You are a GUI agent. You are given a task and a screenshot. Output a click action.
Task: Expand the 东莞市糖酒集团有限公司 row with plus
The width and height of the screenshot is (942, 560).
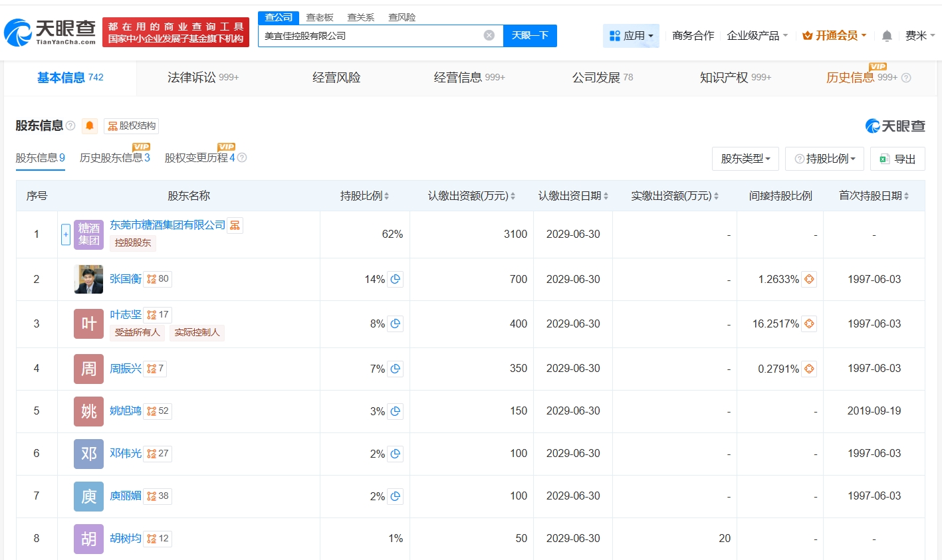click(66, 234)
